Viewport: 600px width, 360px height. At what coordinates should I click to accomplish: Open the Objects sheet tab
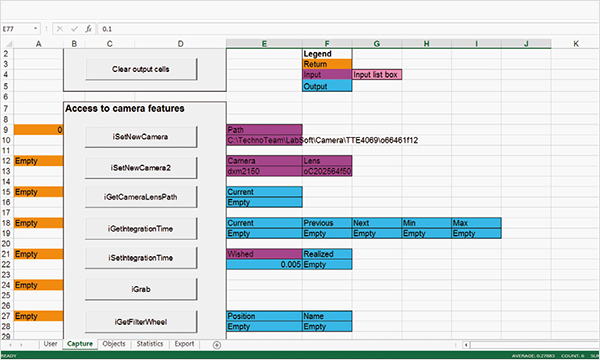click(x=114, y=344)
